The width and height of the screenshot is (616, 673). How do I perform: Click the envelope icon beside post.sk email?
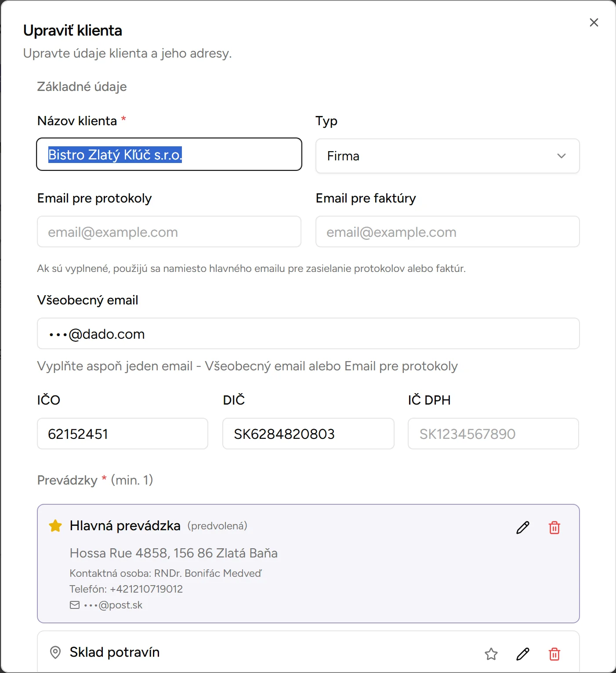[75, 605]
